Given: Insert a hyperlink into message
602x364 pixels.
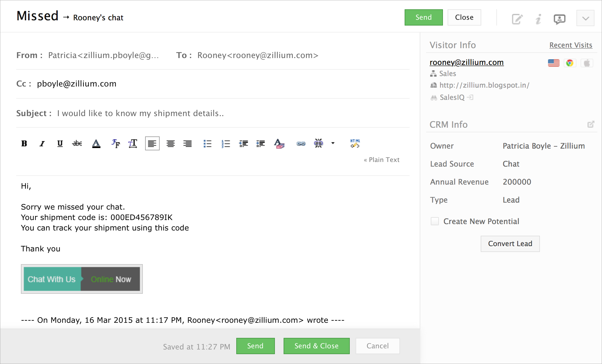Looking at the screenshot, I should pos(301,143).
